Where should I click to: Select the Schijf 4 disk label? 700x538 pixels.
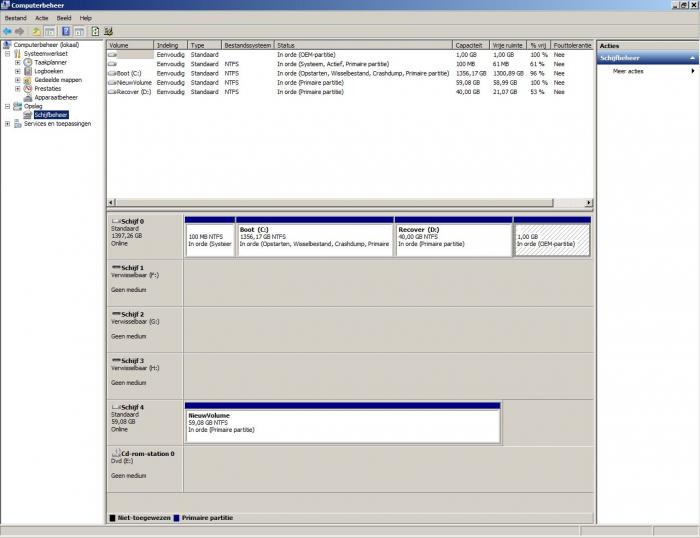coord(130,407)
